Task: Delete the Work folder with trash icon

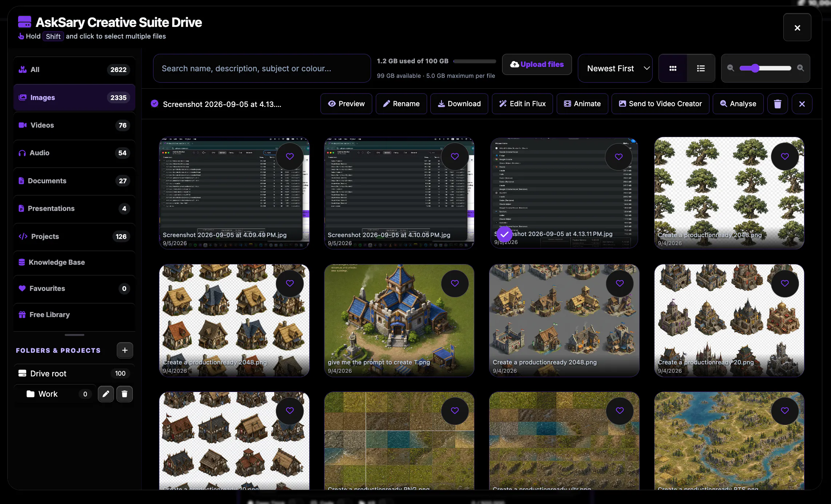Action: [x=124, y=394]
